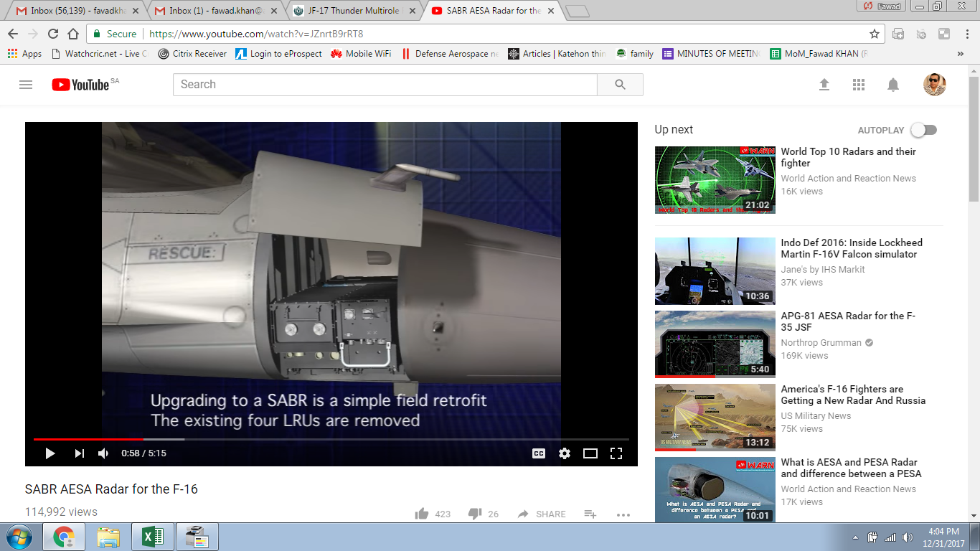
Task: Open MINUTES OF MEETING bookmark
Action: pos(710,54)
